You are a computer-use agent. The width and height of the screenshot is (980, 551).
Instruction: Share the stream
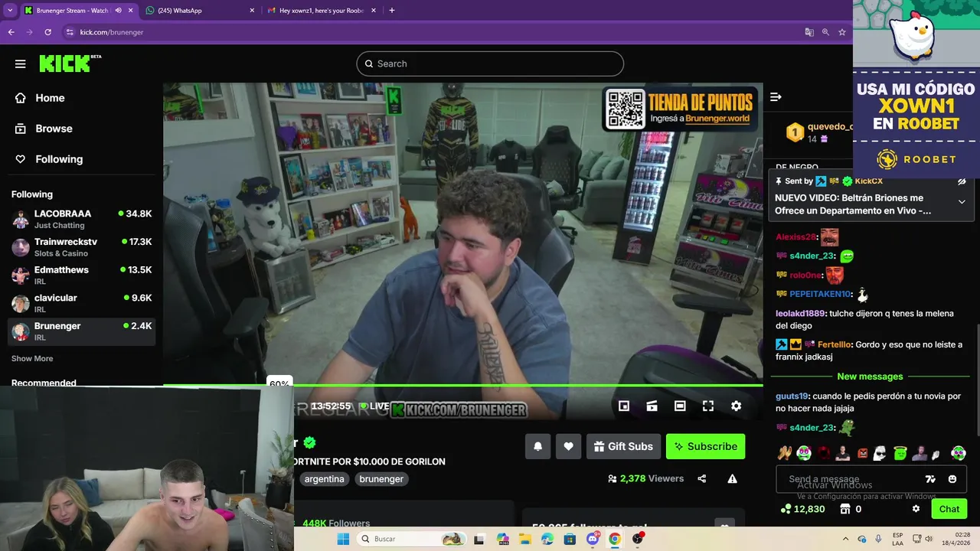point(701,478)
